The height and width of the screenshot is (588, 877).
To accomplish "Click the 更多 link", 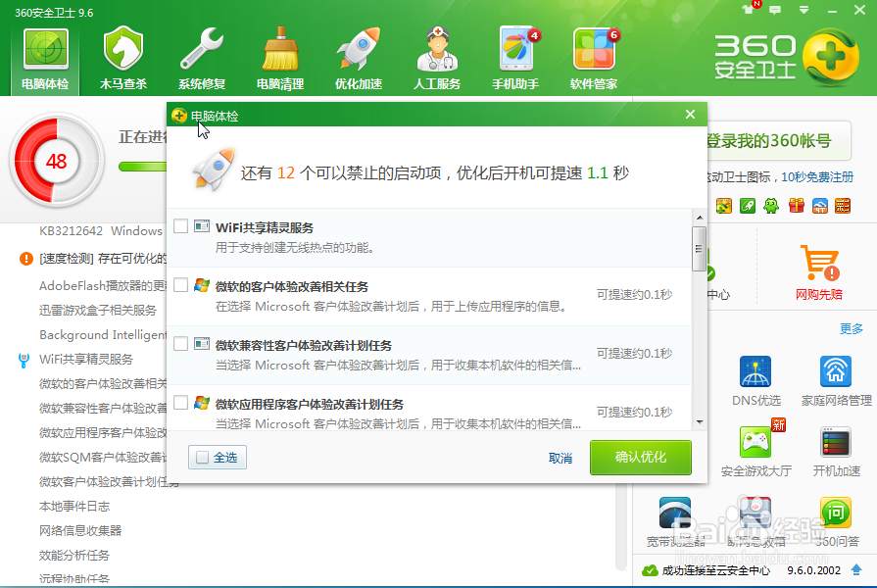I will (852, 329).
